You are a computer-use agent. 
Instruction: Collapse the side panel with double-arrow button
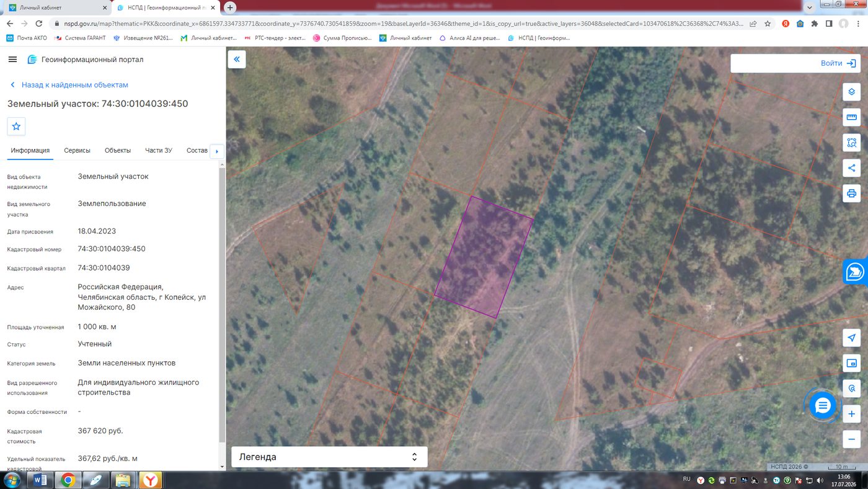pos(237,60)
